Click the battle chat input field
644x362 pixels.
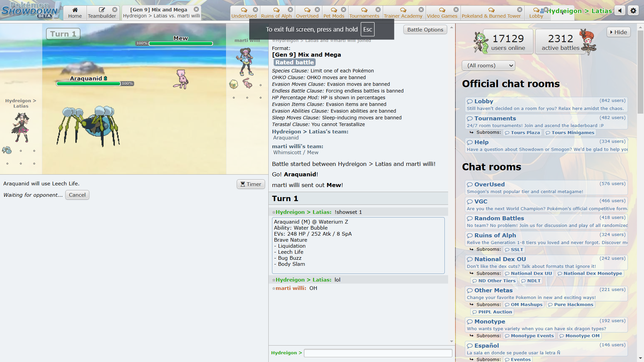[378, 353]
